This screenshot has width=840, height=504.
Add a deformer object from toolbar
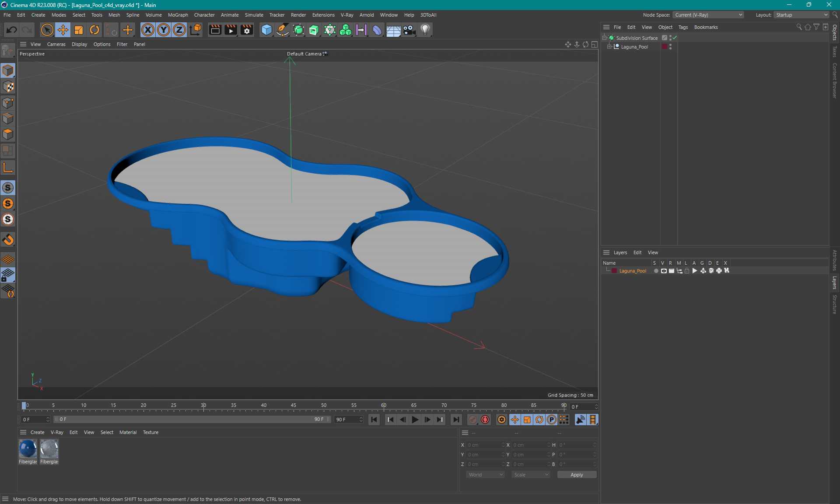point(377,30)
